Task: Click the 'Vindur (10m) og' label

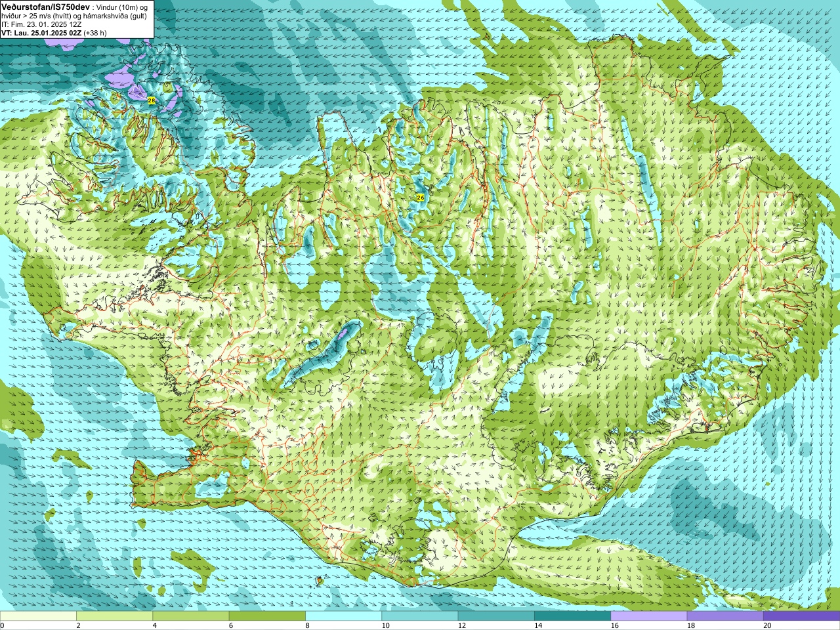Action: [x=123, y=7]
